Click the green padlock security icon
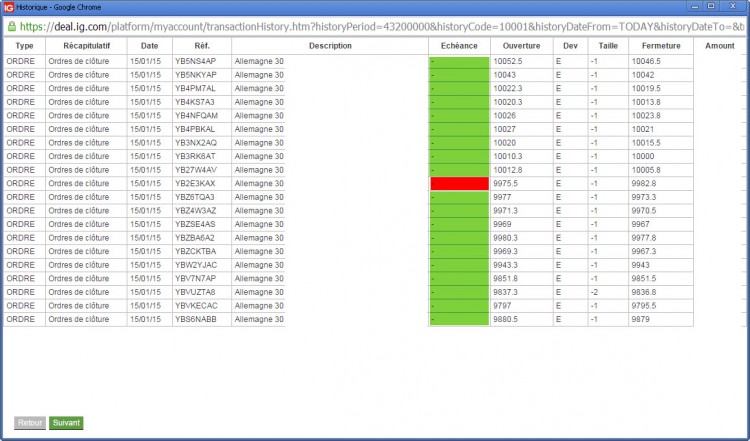Image resolution: width=750 pixels, height=441 pixels. tap(11, 26)
